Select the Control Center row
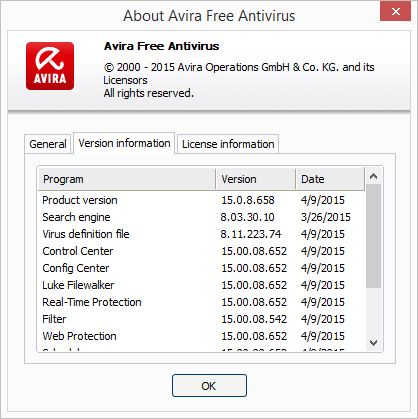 pos(202,251)
